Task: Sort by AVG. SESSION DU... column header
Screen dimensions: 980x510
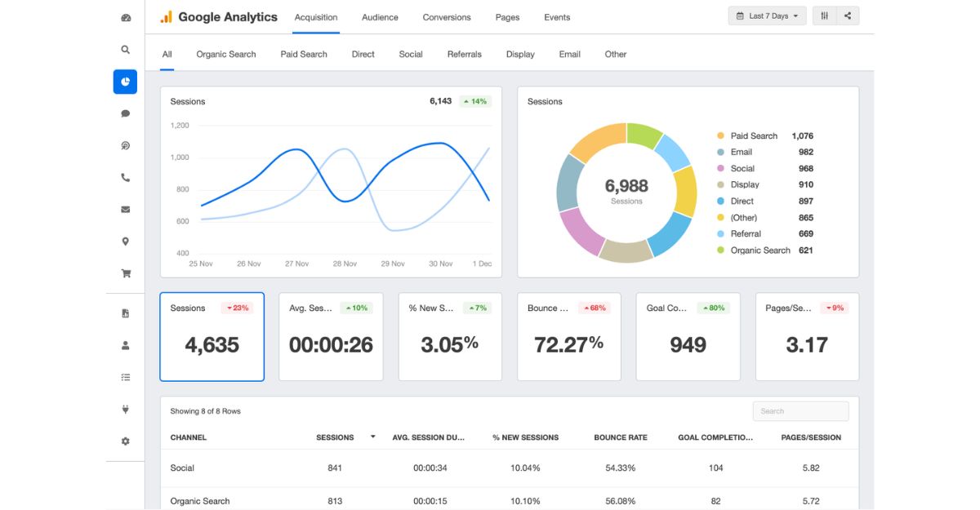Action: (x=428, y=437)
